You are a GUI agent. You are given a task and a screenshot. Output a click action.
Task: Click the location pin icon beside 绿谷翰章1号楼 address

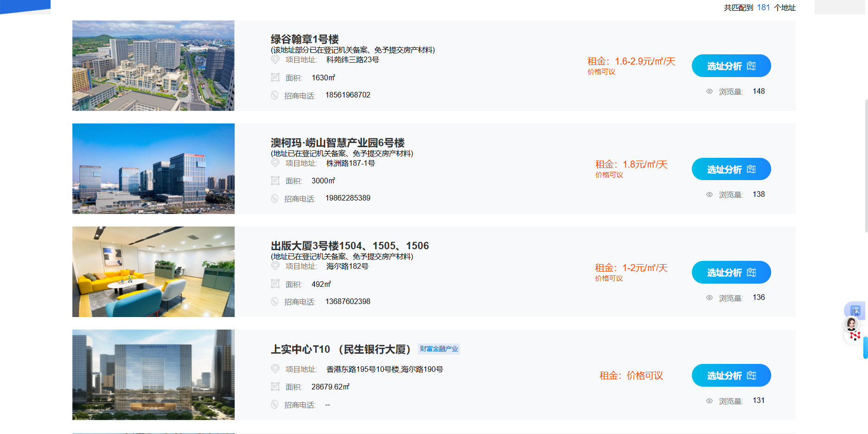coord(275,59)
